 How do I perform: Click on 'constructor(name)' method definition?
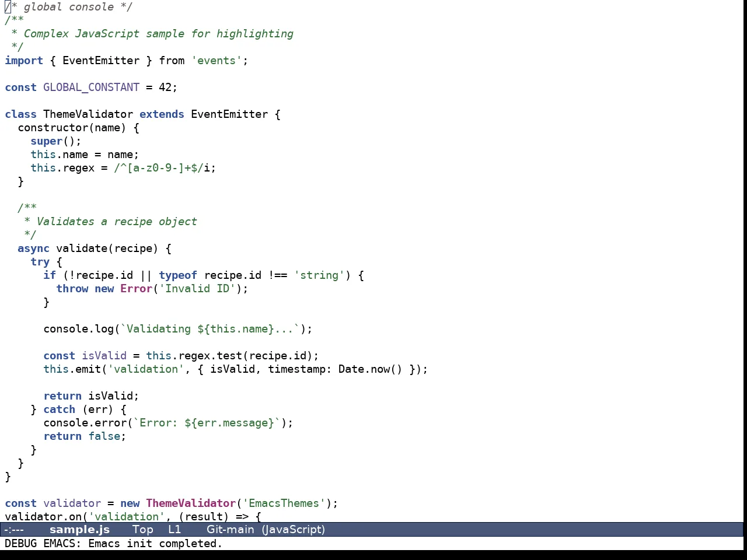[x=72, y=128]
